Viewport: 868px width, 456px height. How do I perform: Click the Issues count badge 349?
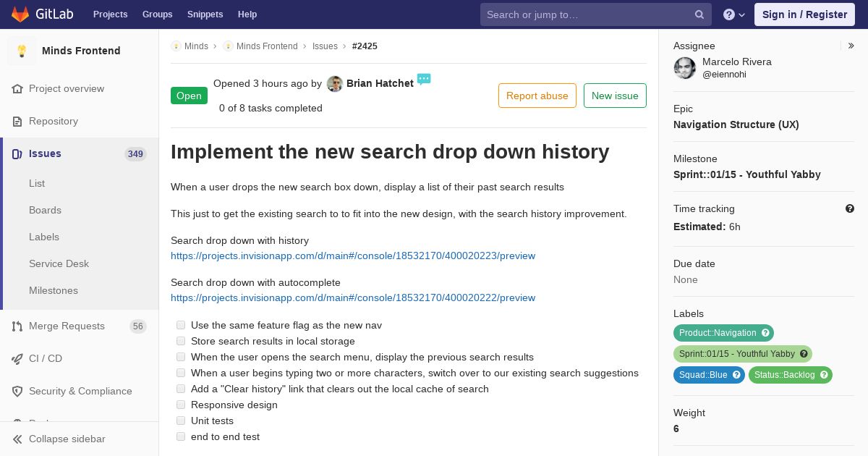point(135,153)
